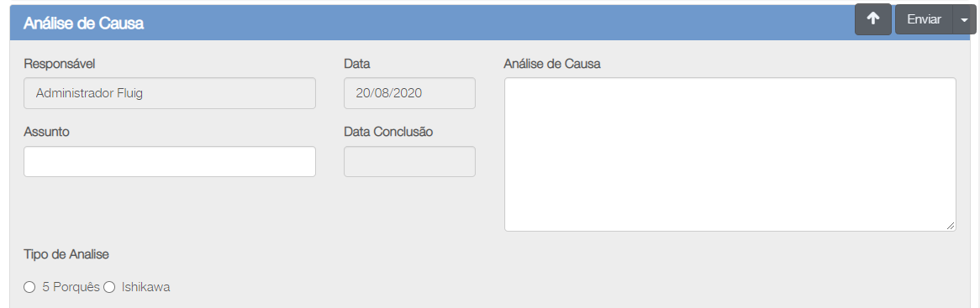Click the Tipo de Analise label

pyautogui.click(x=66, y=253)
